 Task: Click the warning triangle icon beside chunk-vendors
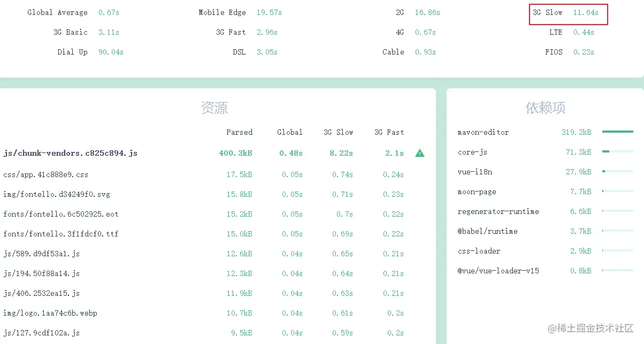point(420,153)
